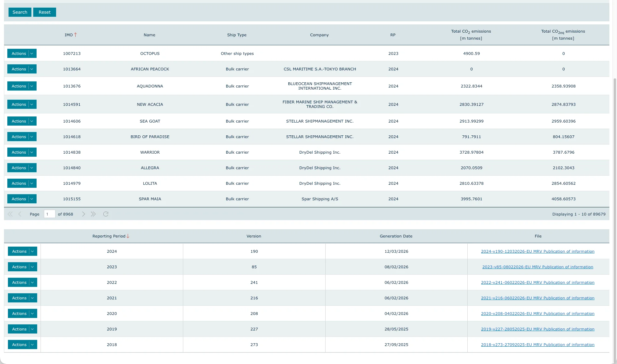Sort reports by Generation Date header
This screenshot has height=364, width=617.
396,236
